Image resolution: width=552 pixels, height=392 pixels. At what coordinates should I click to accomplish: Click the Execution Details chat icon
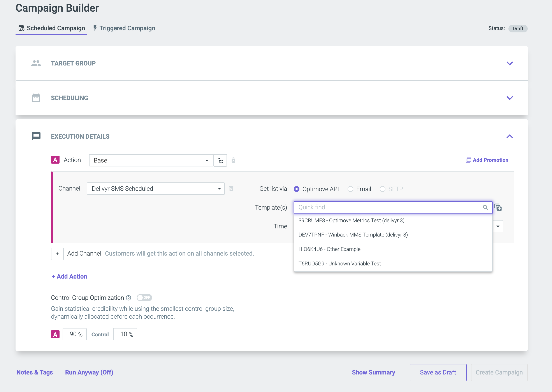click(x=36, y=136)
